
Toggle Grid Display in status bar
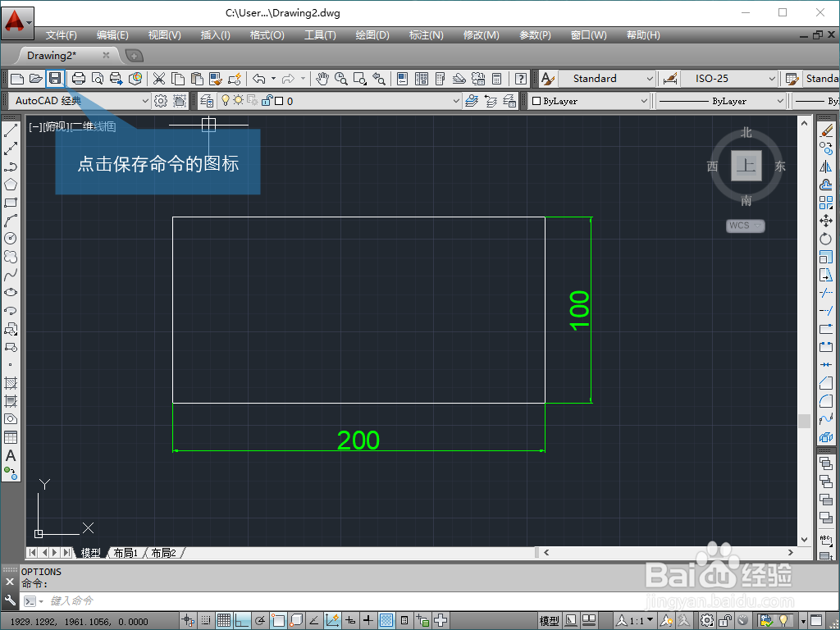tap(224, 620)
